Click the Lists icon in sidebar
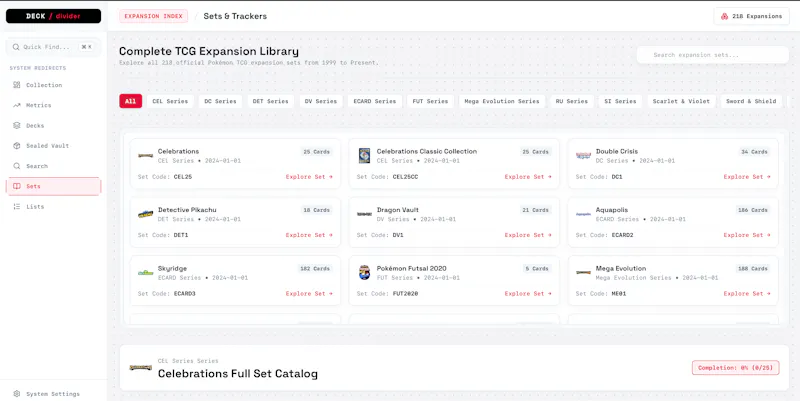The image size is (800, 401). click(17, 207)
